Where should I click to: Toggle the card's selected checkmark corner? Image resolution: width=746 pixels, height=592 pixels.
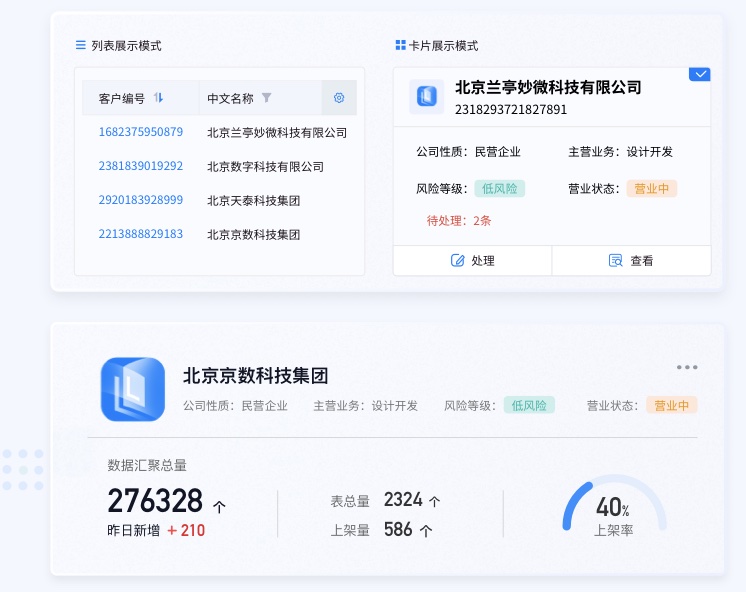point(700,74)
